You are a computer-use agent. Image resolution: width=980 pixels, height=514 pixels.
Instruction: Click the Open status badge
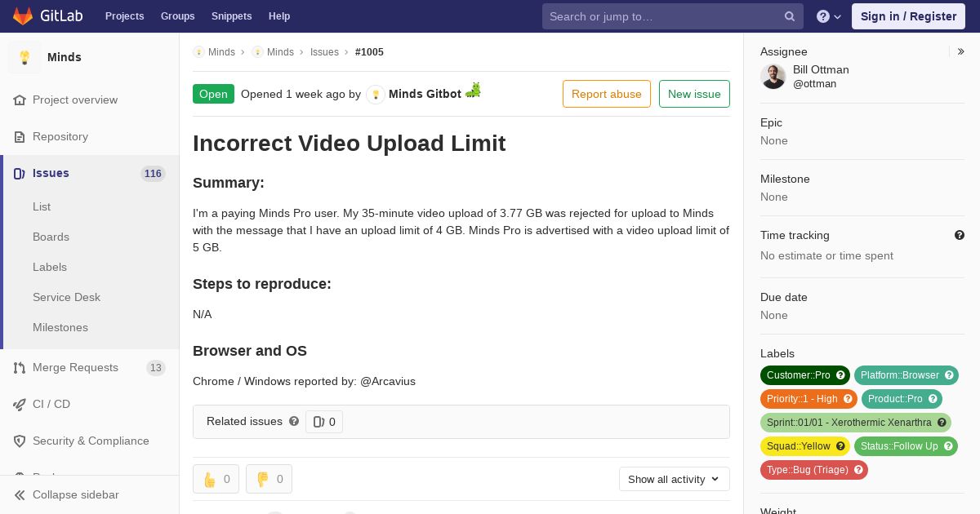(213, 94)
